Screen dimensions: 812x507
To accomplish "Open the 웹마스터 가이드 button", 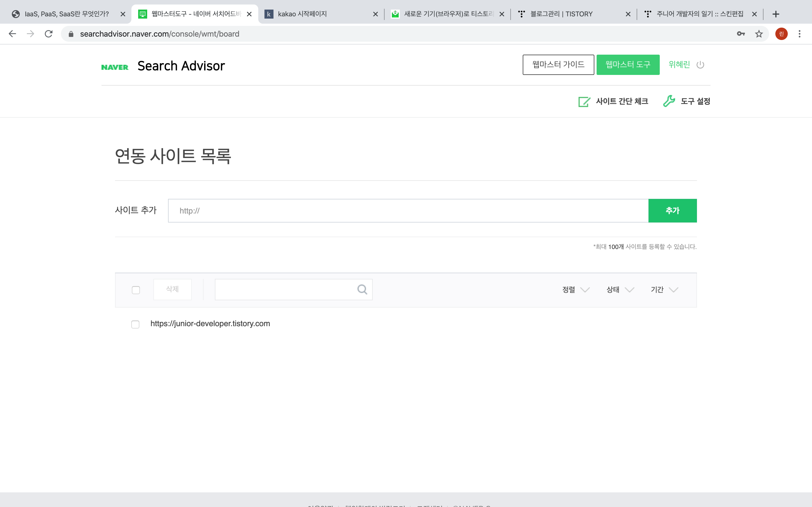I will point(558,65).
